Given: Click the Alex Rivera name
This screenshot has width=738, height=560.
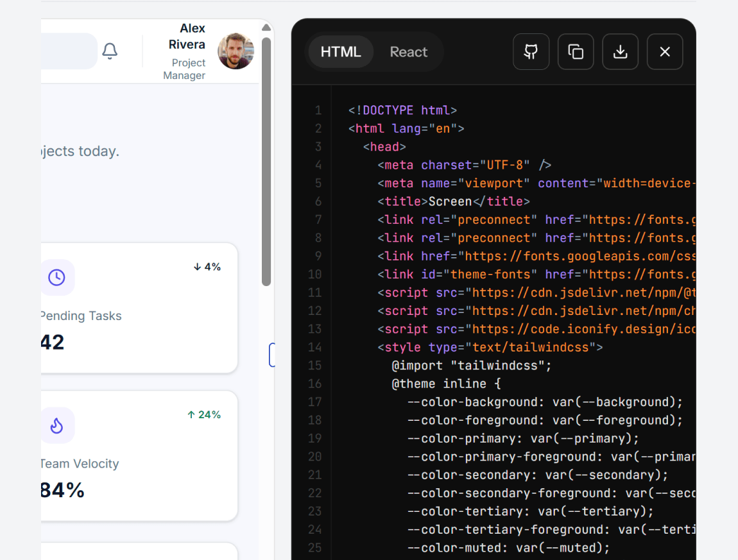Looking at the screenshot, I should click(187, 36).
